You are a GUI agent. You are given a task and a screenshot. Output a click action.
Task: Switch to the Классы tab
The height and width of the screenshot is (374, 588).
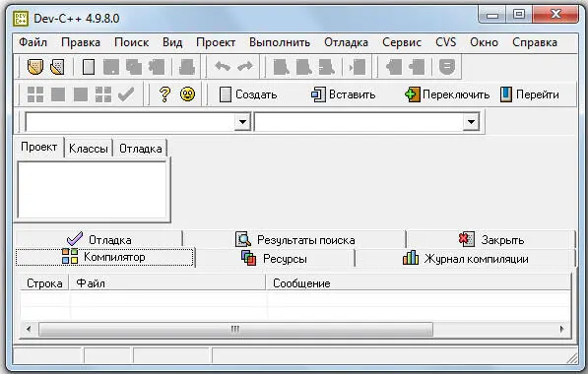89,149
